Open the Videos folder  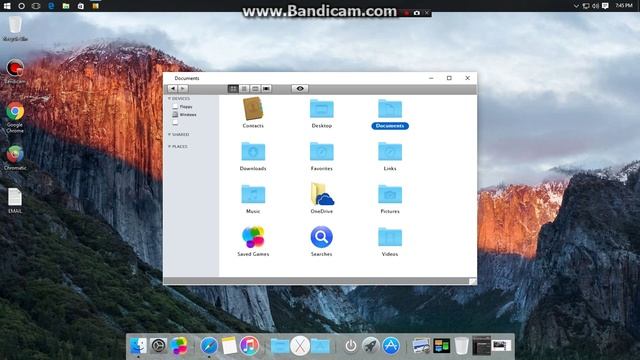coord(390,237)
